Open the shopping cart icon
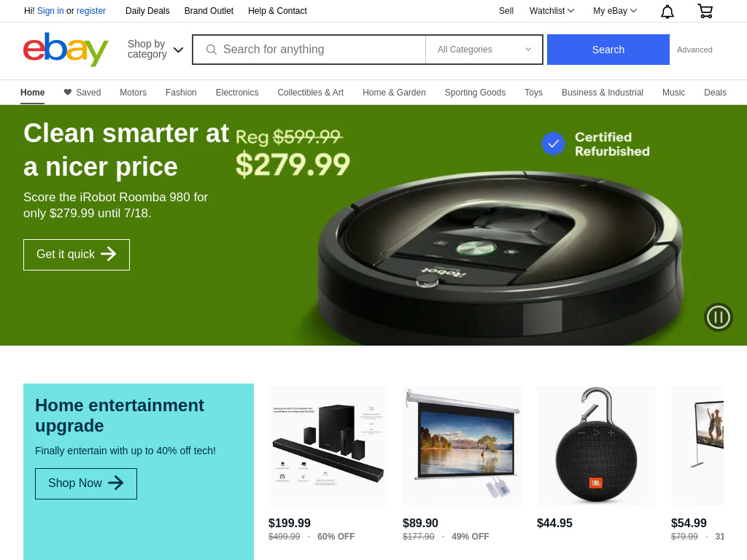Image resolution: width=747 pixels, height=560 pixels. coord(705,11)
